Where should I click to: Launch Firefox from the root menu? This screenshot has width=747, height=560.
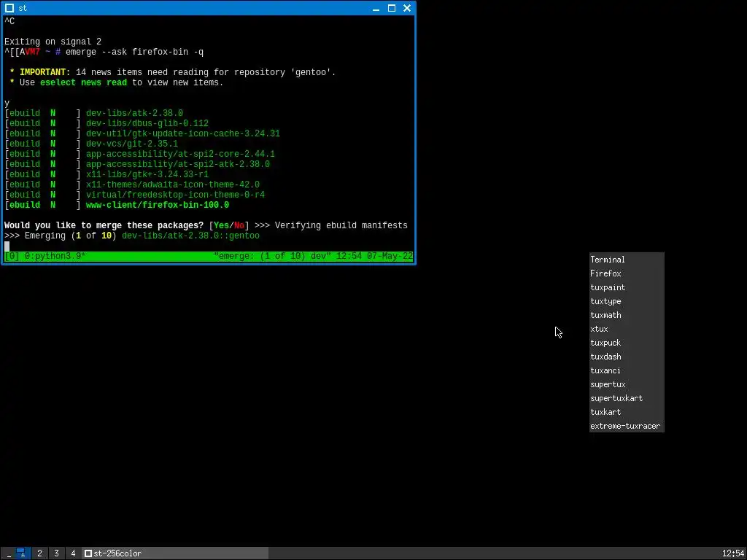coord(627,273)
